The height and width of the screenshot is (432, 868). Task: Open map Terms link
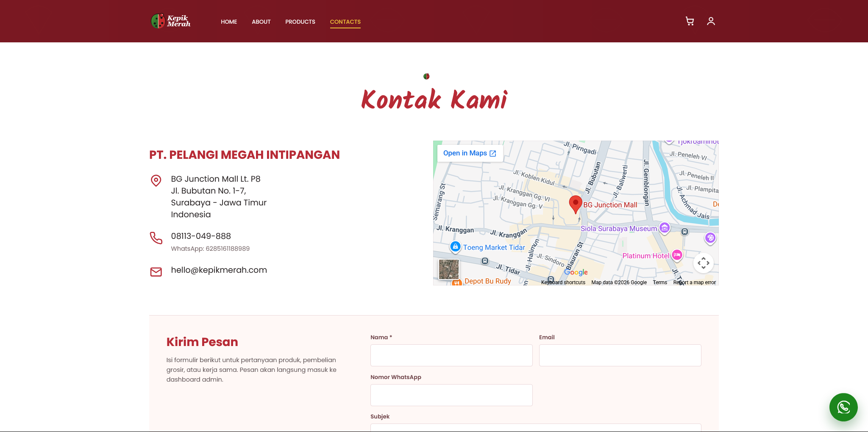[x=660, y=282]
